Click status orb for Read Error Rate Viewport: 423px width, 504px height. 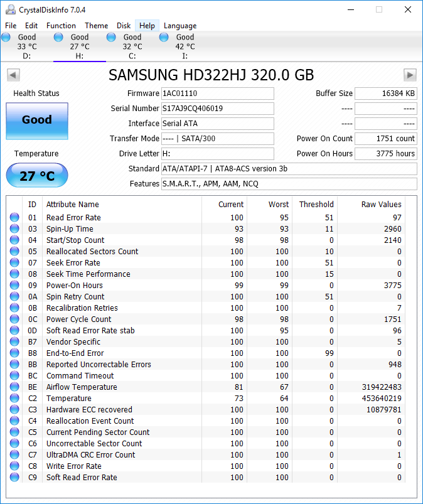pos(14,217)
